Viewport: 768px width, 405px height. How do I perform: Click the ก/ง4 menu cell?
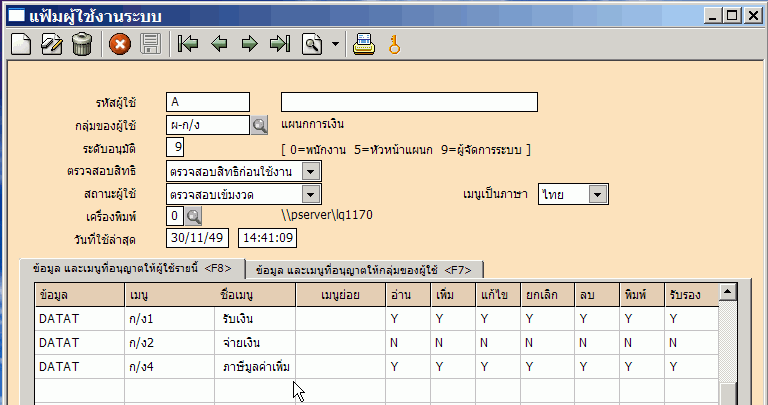169,367
